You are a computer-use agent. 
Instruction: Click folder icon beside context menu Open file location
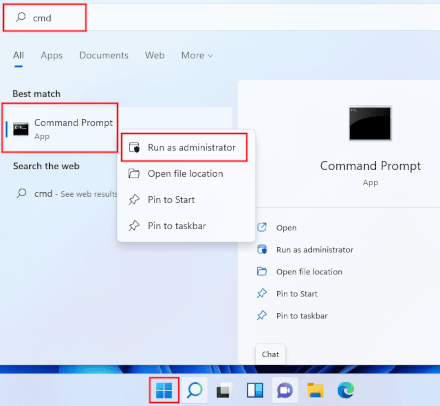(x=134, y=173)
